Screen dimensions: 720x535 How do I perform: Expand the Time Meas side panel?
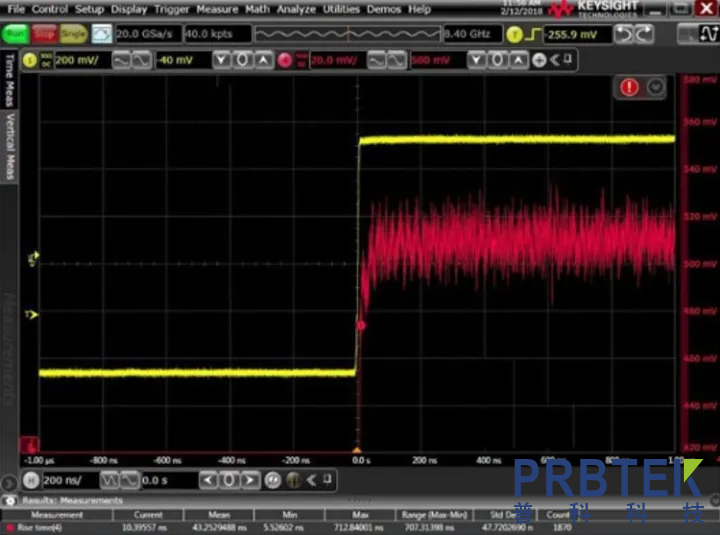[10, 82]
